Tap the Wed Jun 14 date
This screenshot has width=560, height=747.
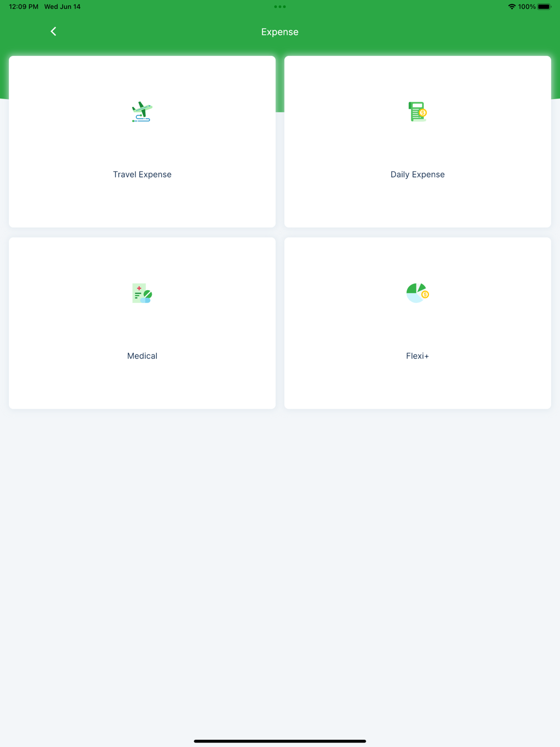(62, 7)
